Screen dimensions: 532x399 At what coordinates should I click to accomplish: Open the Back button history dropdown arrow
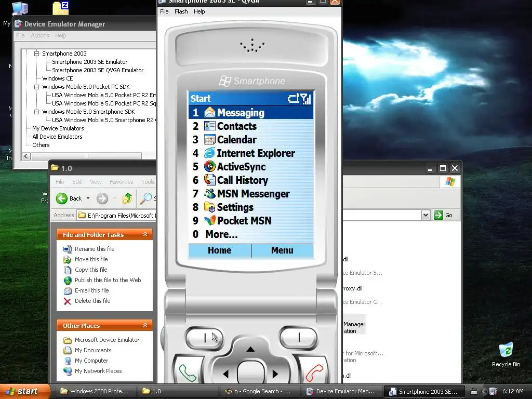(88, 198)
